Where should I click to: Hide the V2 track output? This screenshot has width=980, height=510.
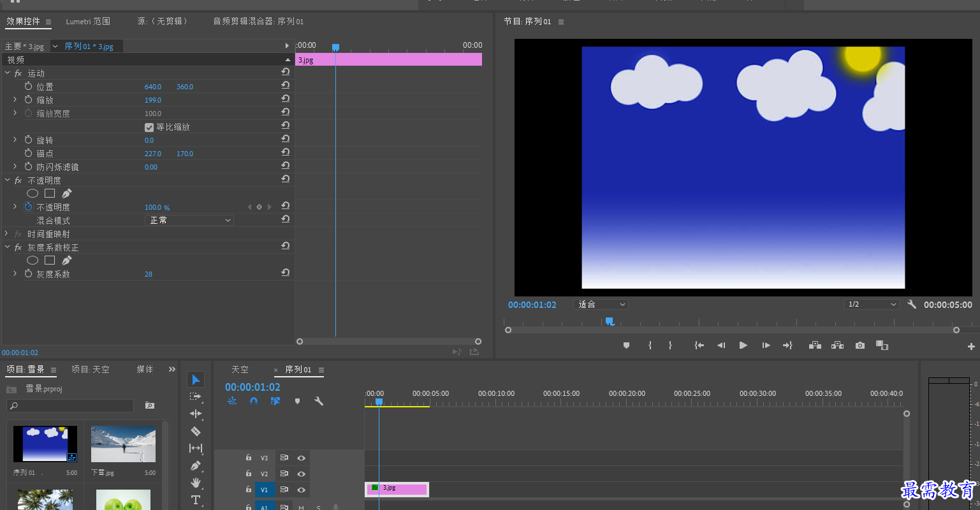point(302,474)
